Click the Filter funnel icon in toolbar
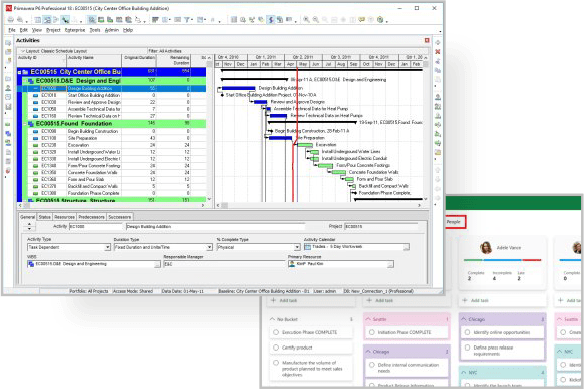The width and height of the screenshot is (584, 389). [x=187, y=20]
